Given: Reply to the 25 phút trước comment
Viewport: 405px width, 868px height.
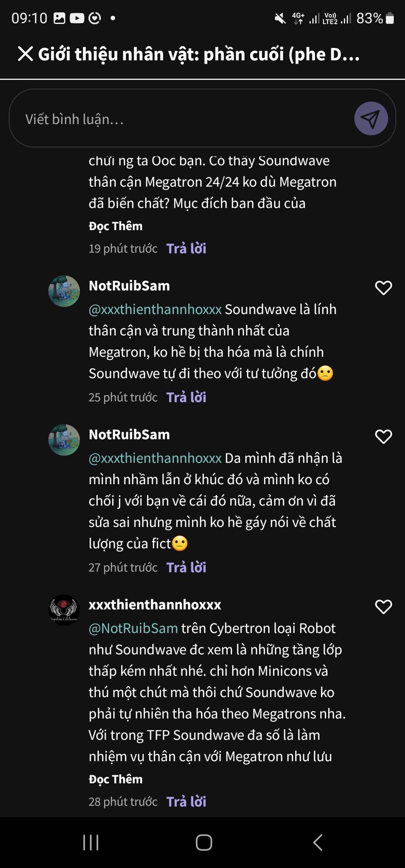Looking at the screenshot, I should point(186,397).
